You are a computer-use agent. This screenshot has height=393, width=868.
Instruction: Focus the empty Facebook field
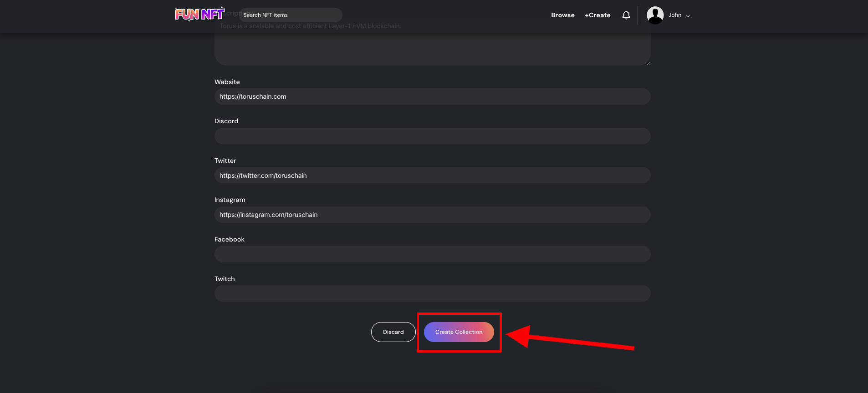point(432,254)
